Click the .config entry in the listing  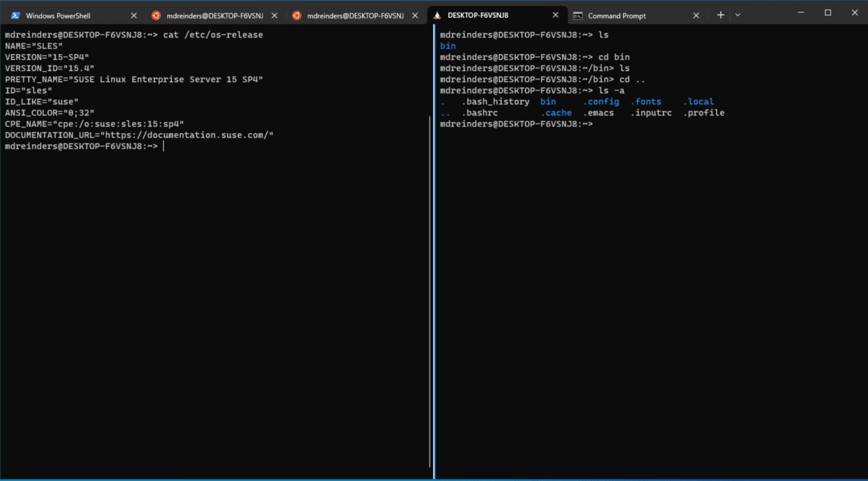pyautogui.click(x=600, y=101)
